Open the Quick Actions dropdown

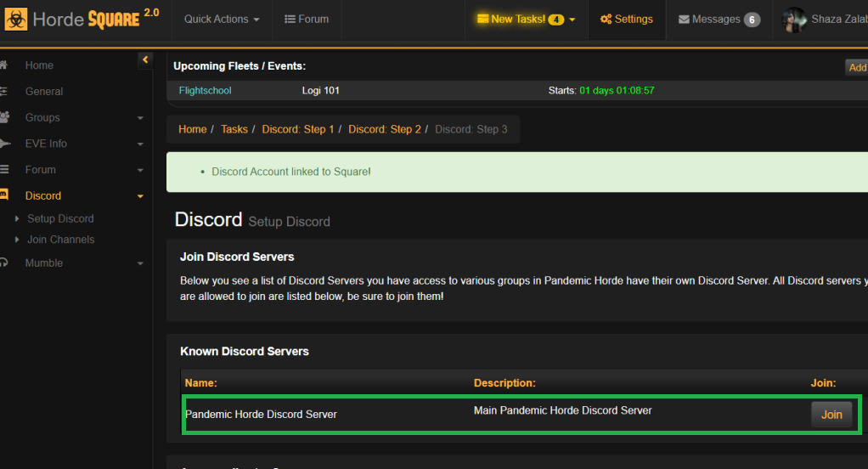[222, 20]
